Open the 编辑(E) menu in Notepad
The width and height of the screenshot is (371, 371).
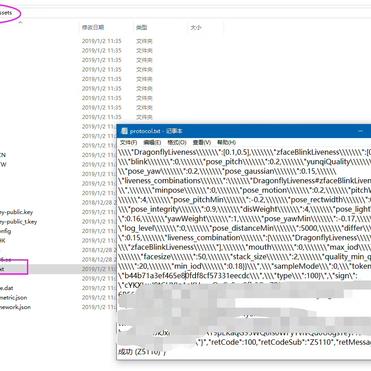152,142
